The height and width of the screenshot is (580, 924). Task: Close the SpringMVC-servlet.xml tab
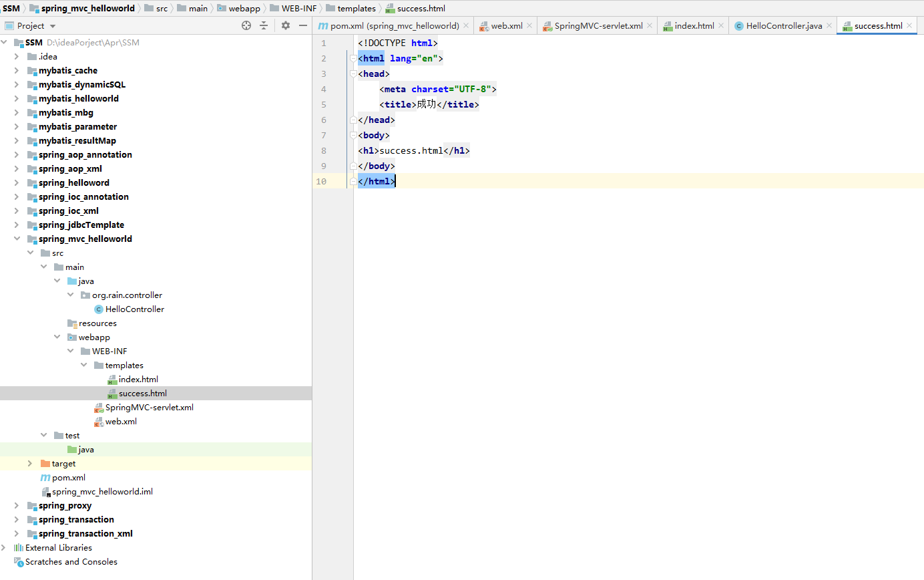650,26
